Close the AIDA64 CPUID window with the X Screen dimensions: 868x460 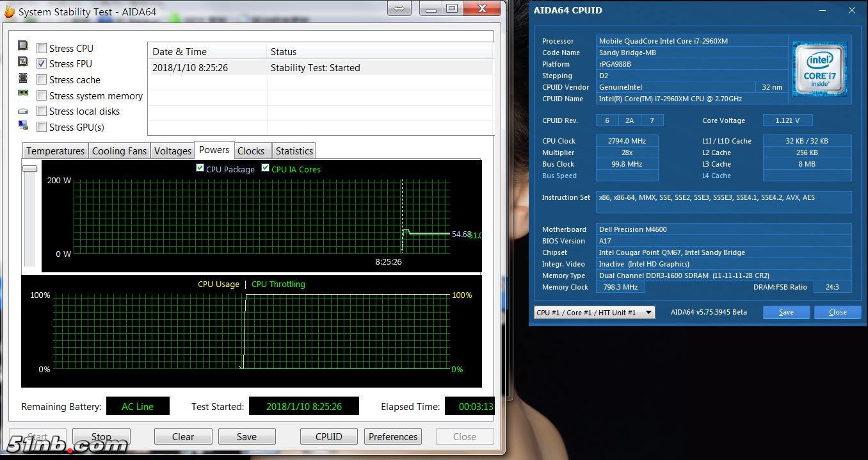[x=852, y=11]
